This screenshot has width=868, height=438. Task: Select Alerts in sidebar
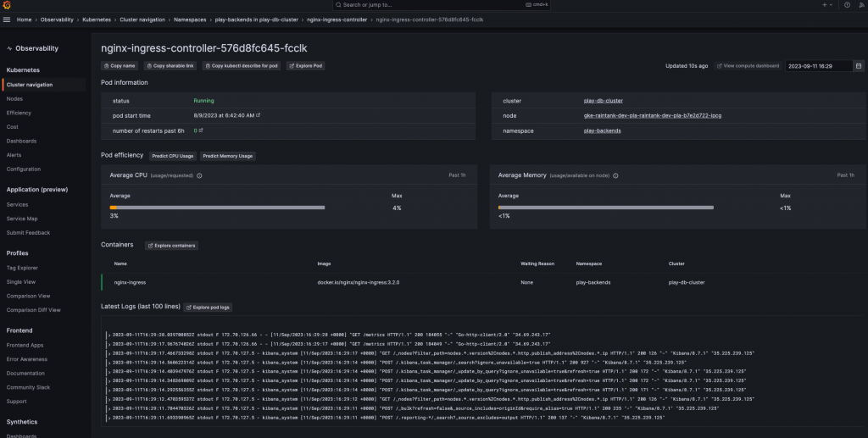(x=14, y=155)
